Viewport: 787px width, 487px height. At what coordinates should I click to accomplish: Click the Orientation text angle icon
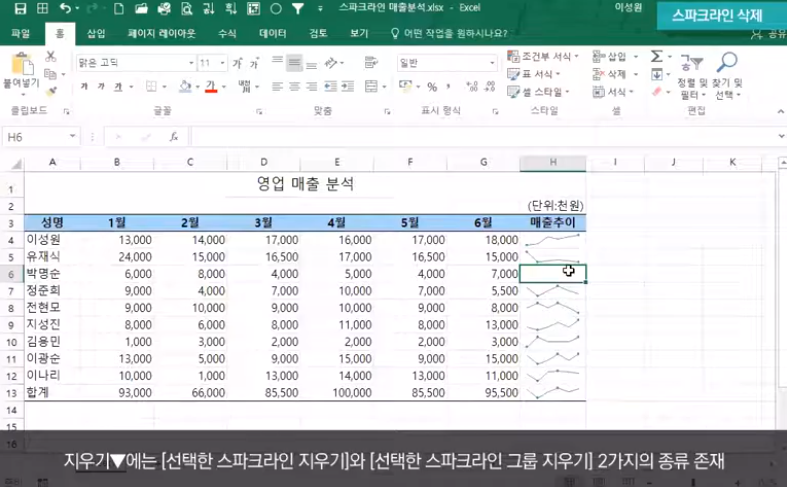331,62
